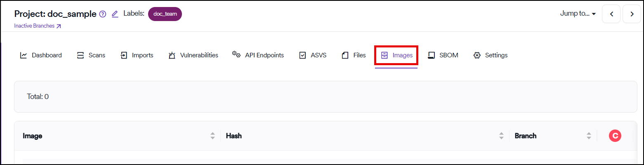Select the Images tab
Image resolution: width=644 pixels, height=165 pixels.
pyautogui.click(x=396, y=55)
